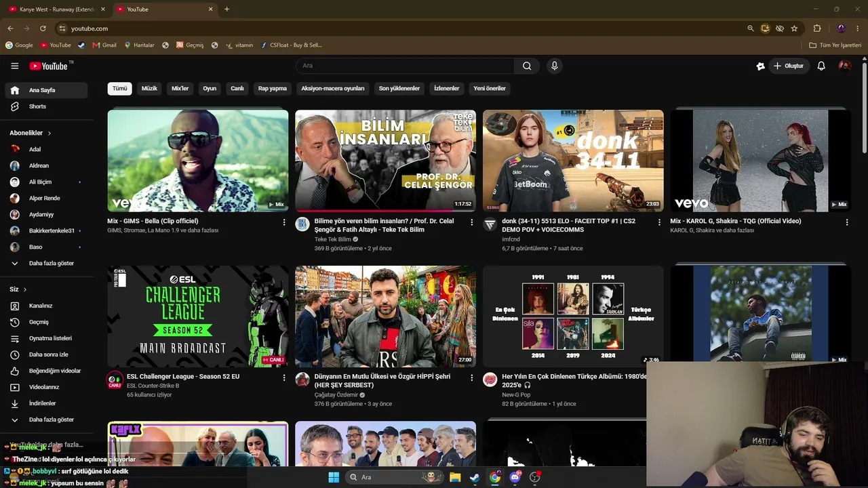The image size is (868, 488).
Task: Open Kanalınız in the sidebar
Action: (47, 306)
